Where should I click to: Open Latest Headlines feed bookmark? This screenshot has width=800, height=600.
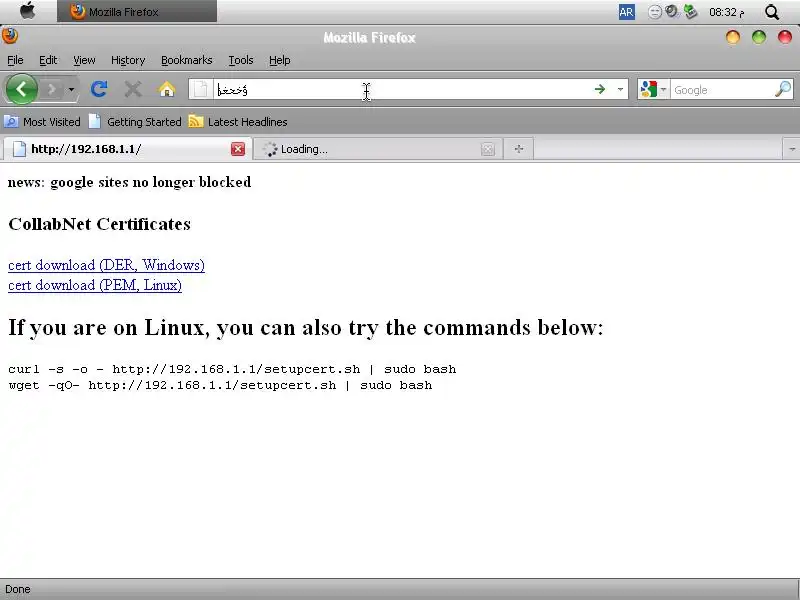pyautogui.click(x=238, y=122)
